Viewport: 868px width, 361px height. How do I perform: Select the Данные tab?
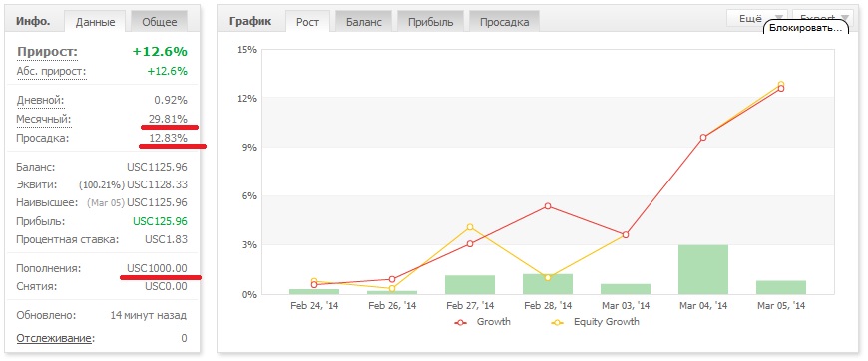coord(96,22)
